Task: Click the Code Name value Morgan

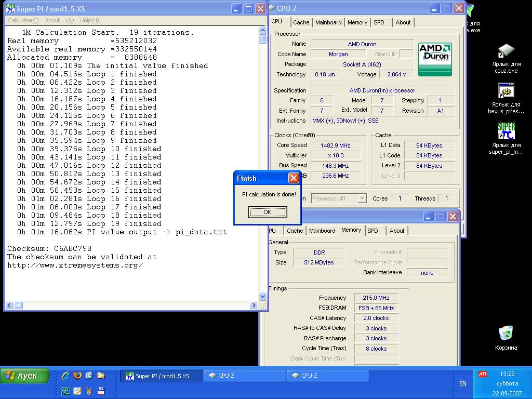Action: [338, 54]
